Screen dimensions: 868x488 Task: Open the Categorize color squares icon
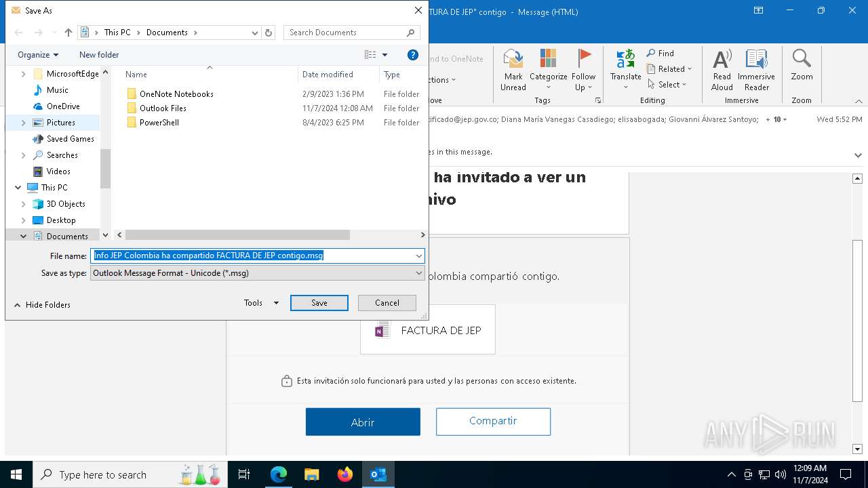(548, 59)
